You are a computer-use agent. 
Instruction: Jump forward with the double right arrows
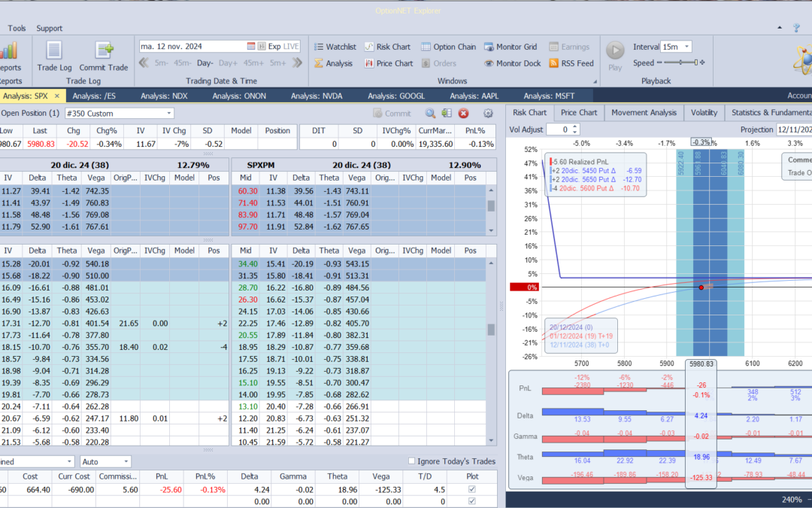297,62
